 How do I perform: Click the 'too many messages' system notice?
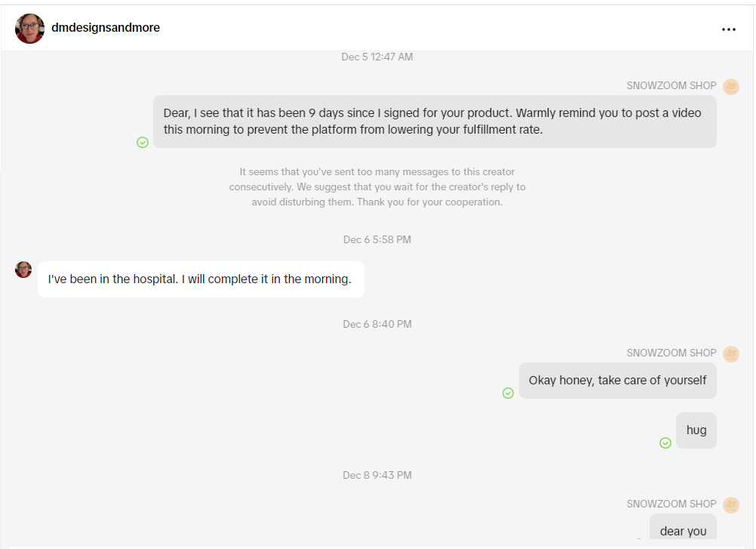click(377, 187)
